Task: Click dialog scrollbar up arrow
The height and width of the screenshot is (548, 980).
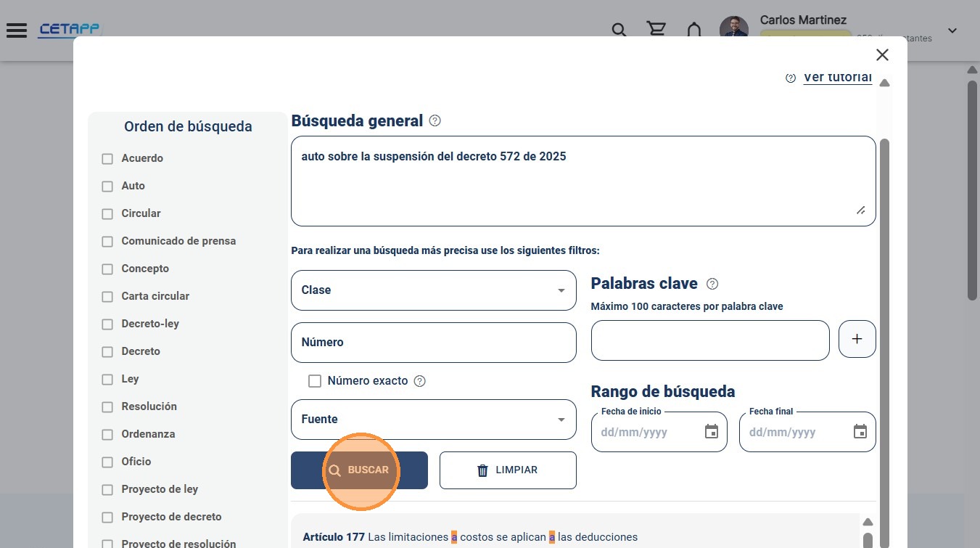Action: (884, 83)
